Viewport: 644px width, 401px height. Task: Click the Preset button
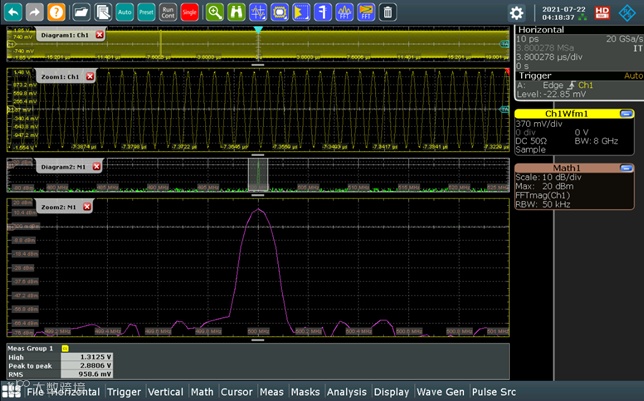146,12
